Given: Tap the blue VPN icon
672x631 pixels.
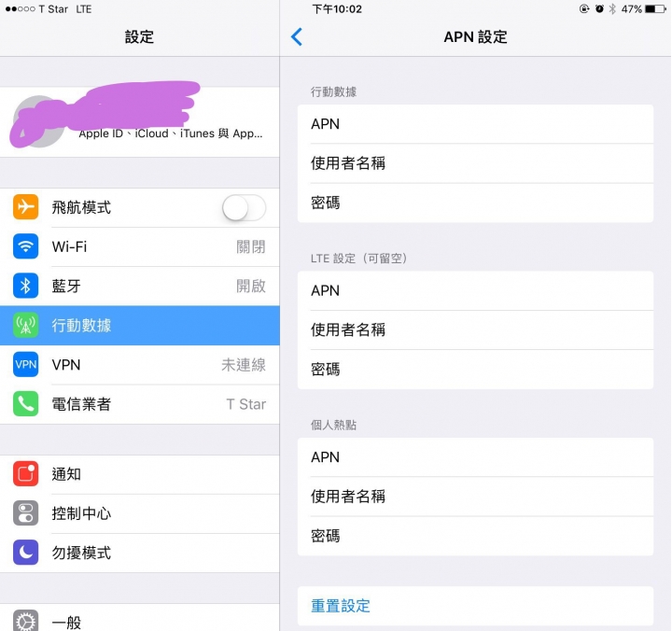Looking at the screenshot, I should tap(26, 364).
